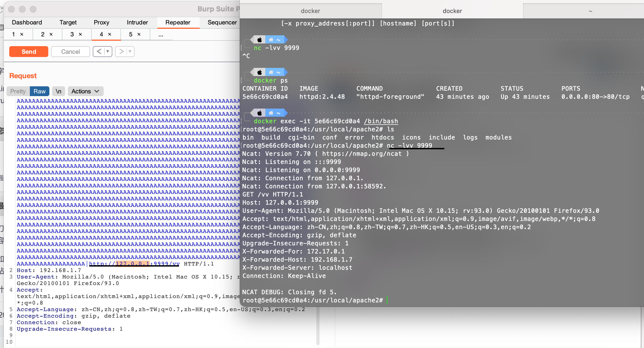Expand the Actions dropdown menu
Viewport: 644px width, 348px height.
coord(85,91)
